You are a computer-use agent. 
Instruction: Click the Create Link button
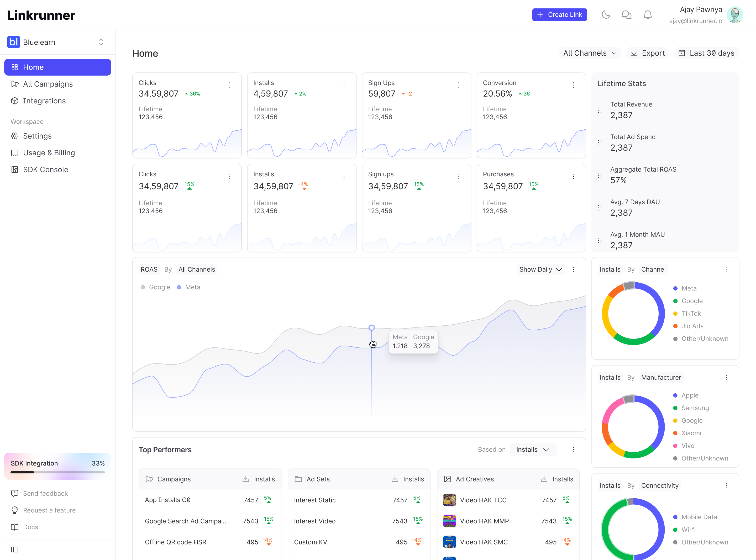point(559,15)
